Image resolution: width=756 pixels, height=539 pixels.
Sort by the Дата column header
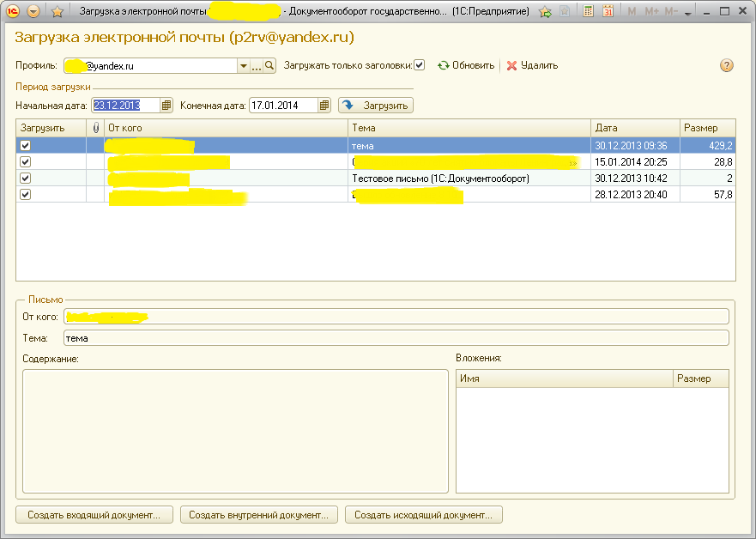(636, 128)
